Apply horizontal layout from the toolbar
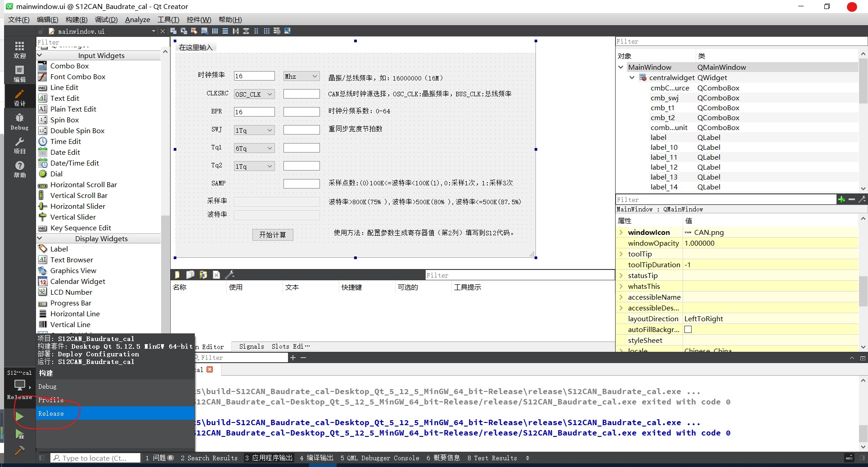868x467 pixels. 215,31
